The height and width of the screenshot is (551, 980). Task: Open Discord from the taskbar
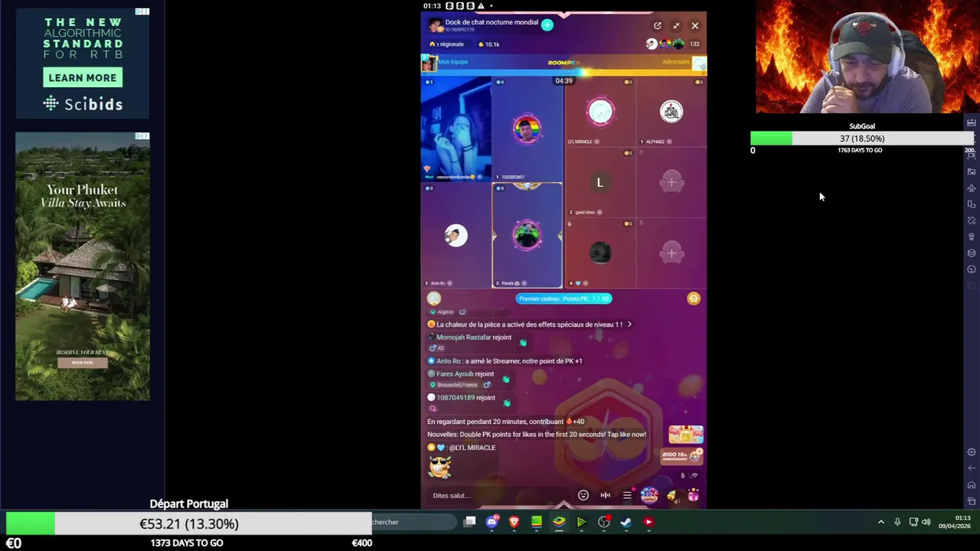[x=492, y=522]
